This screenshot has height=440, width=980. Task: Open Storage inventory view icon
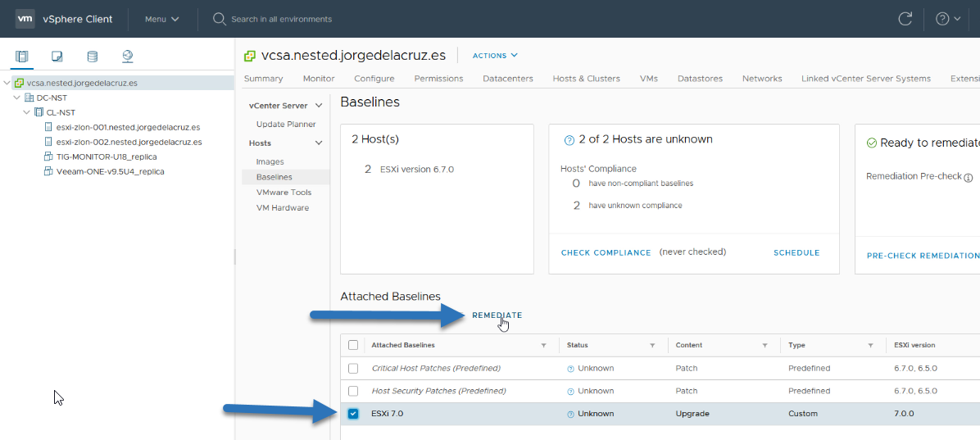92,57
